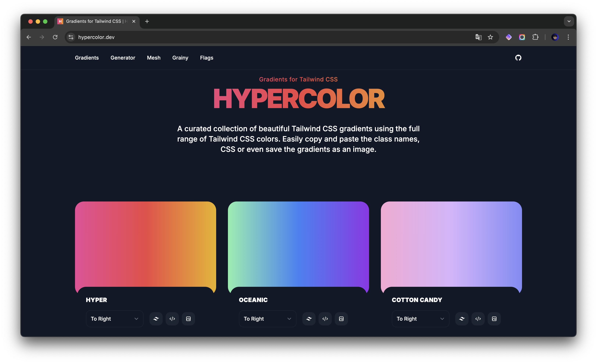The height and width of the screenshot is (364, 597).
Task: Click the Cotton Candy gradient swatch
Action: (x=451, y=244)
